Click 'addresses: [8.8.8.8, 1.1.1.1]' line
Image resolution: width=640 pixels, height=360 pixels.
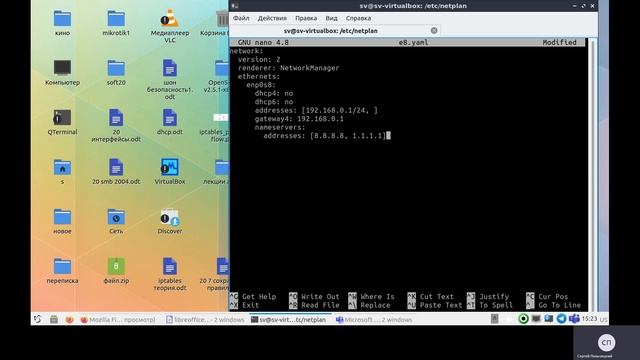coord(324,136)
